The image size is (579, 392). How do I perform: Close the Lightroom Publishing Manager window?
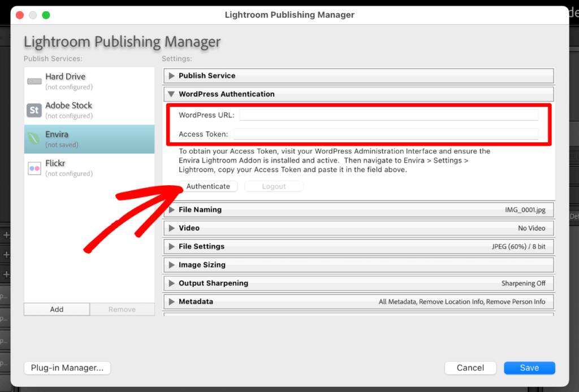20,15
